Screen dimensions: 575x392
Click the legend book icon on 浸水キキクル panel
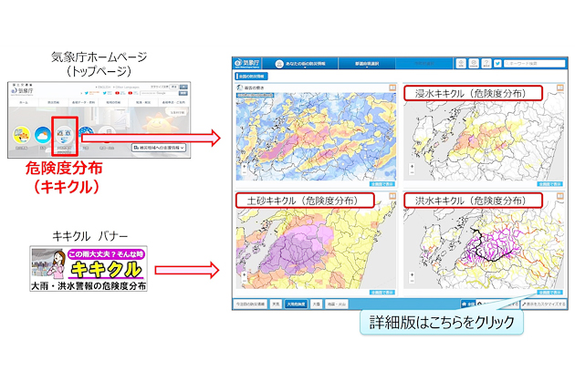560,88
